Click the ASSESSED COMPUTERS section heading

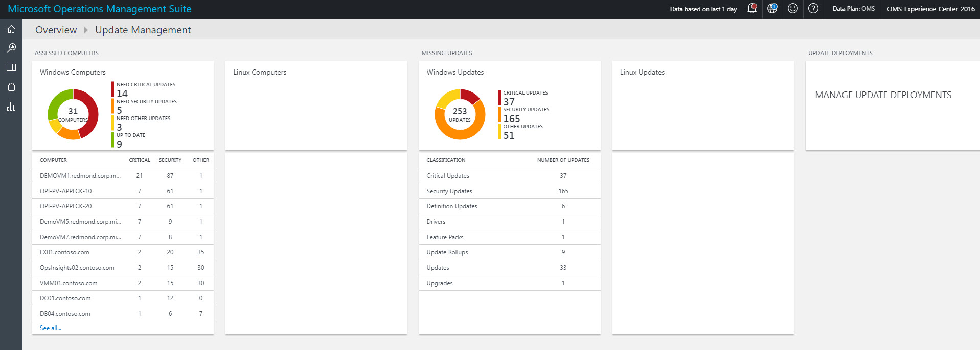(x=66, y=53)
